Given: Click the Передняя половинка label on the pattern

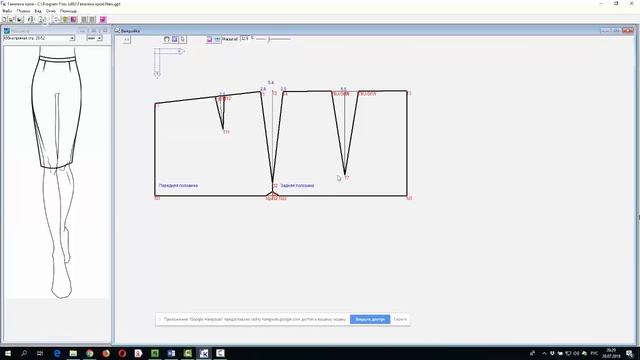Looking at the screenshot, I should [178, 185].
